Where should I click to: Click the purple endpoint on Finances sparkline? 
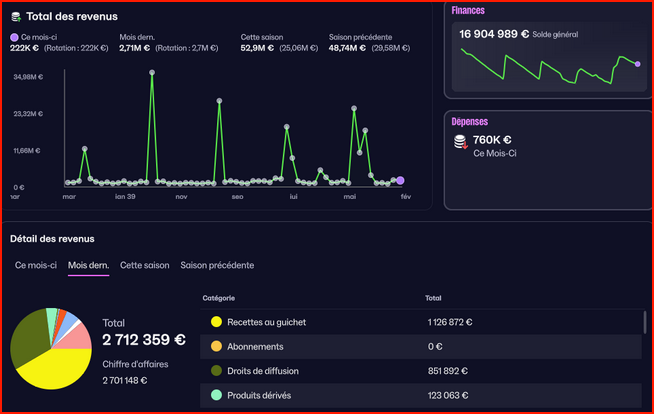click(x=637, y=64)
